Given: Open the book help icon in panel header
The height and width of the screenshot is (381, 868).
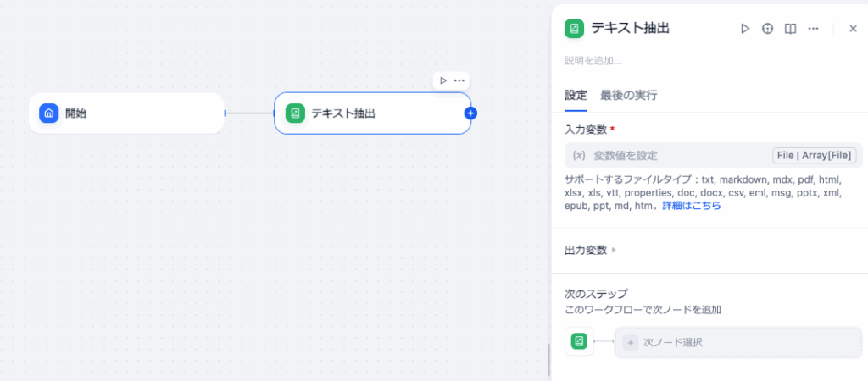Looking at the screenshot, I should click(790, 29).
